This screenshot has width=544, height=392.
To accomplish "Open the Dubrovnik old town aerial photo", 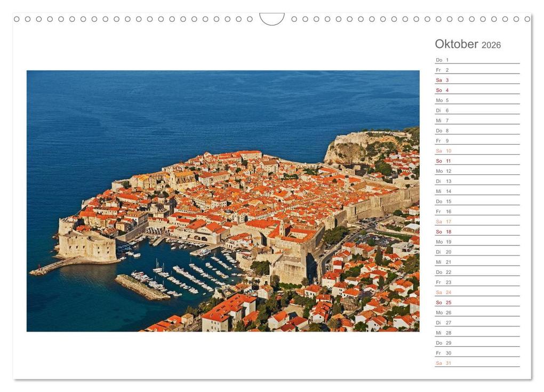I will coord(223,201).
